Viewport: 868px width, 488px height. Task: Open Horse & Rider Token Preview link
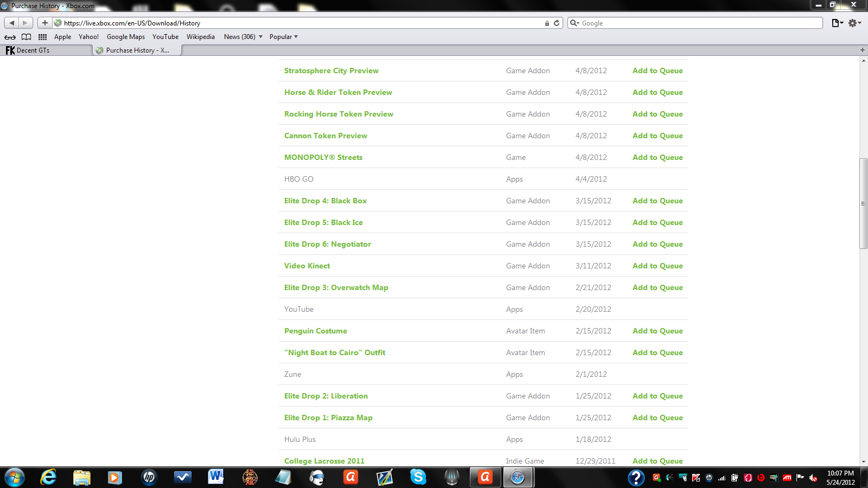pos(338,92)
